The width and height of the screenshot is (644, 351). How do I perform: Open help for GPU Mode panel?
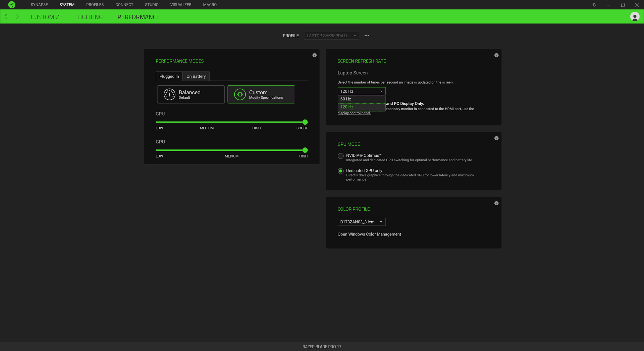(496, 138)
